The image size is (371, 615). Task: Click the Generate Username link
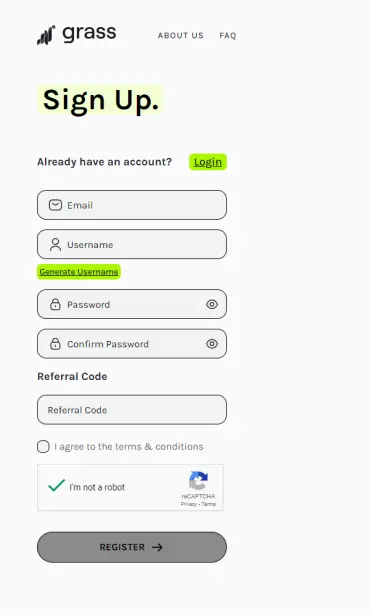(79, 272)
